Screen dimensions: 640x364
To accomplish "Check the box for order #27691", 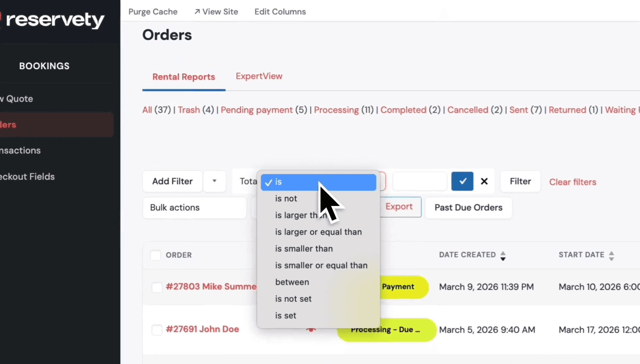I will click(x=157, y=330).
